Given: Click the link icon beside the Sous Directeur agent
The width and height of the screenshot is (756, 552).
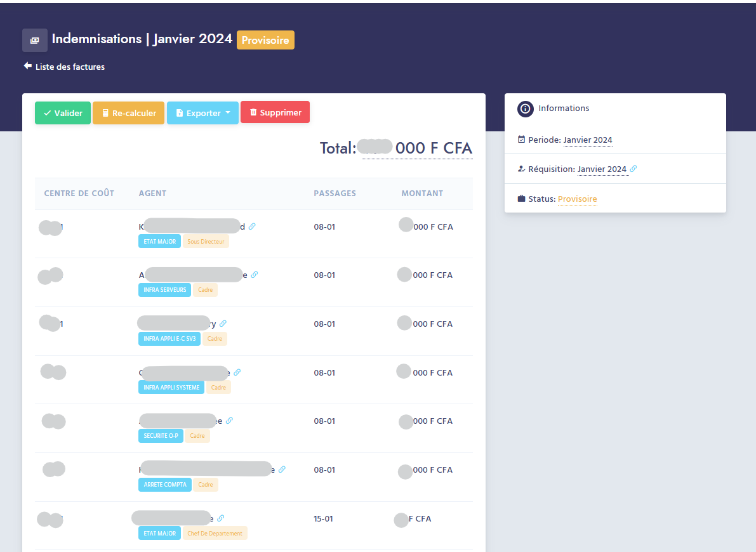Looking at the screenshot, I should tap(252, 227).
